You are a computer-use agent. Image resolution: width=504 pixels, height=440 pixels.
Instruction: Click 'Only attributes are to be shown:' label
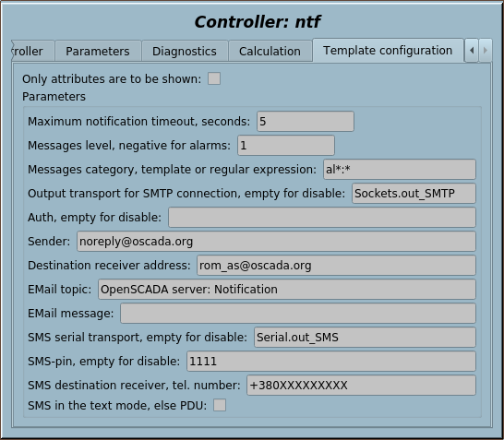112,79
